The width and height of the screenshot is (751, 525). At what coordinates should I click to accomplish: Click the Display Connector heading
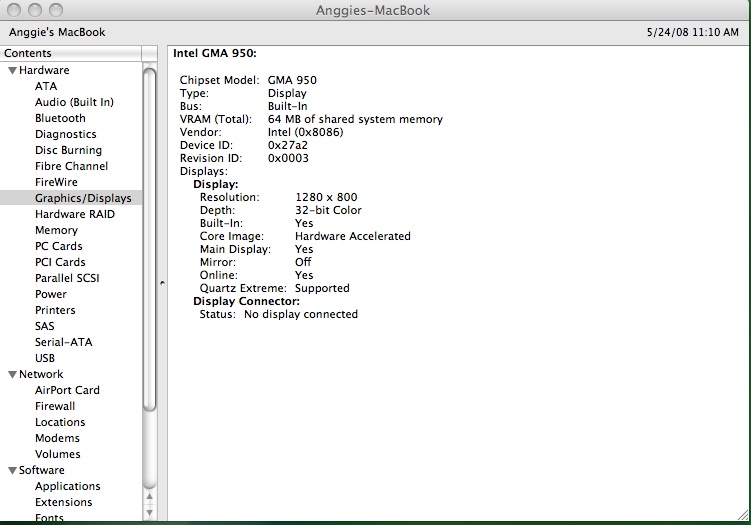(246, 301)
